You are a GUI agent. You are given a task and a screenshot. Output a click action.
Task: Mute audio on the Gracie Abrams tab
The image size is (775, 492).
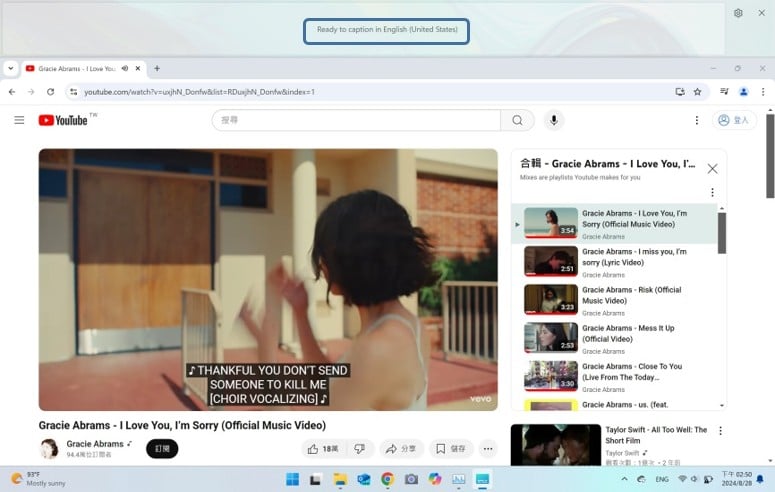pyautogui.click(x=125, y=68)
